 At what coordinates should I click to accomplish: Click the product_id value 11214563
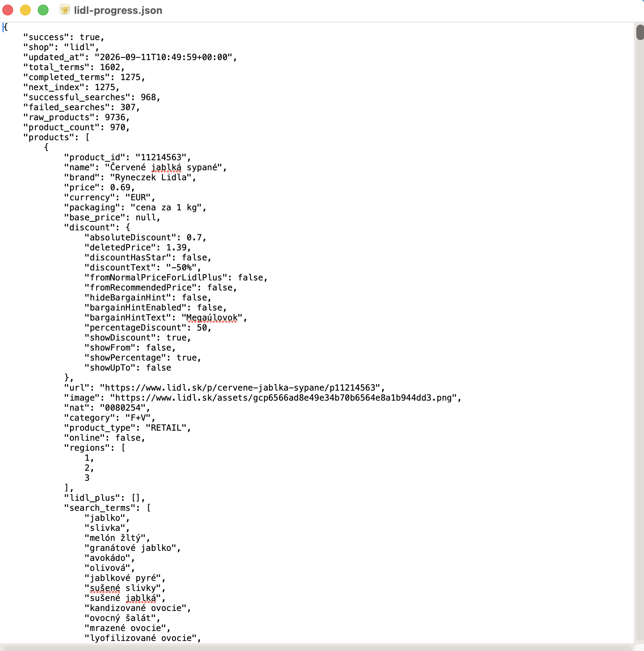(161, 158)
